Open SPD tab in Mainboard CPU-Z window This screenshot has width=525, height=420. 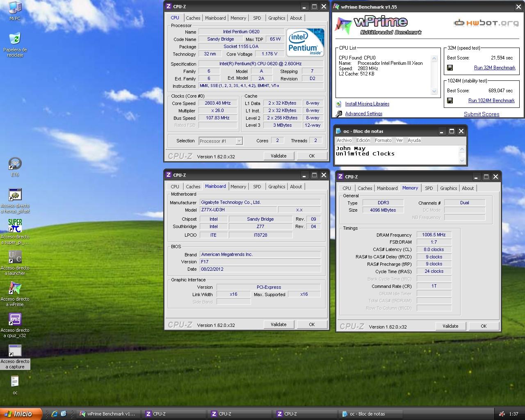click(x=257, y=187)
